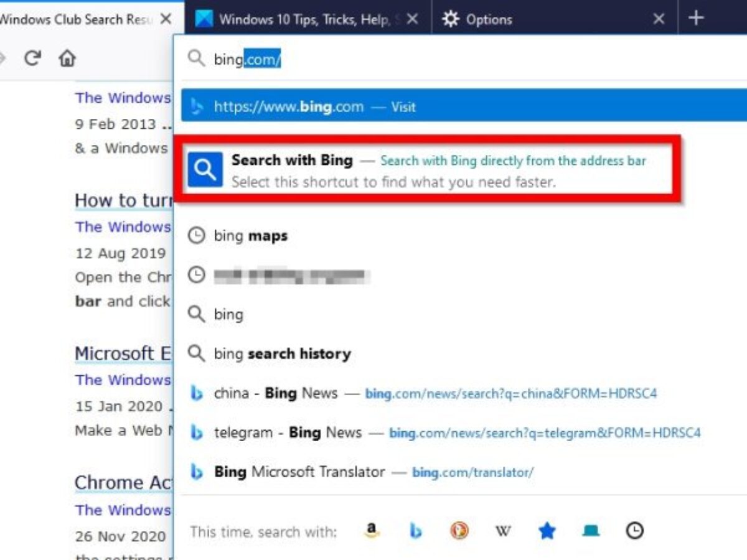Search this time with Wikipedia icon

pos(503,531)
